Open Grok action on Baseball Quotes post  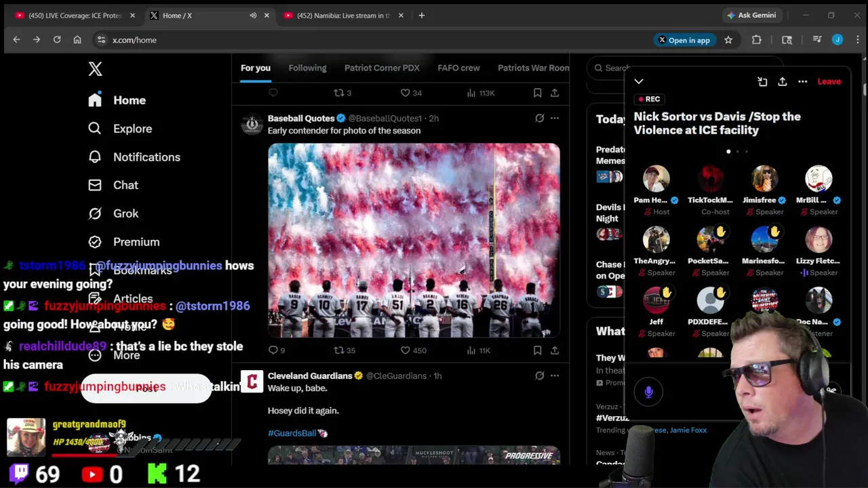click(x=540, y=118)
